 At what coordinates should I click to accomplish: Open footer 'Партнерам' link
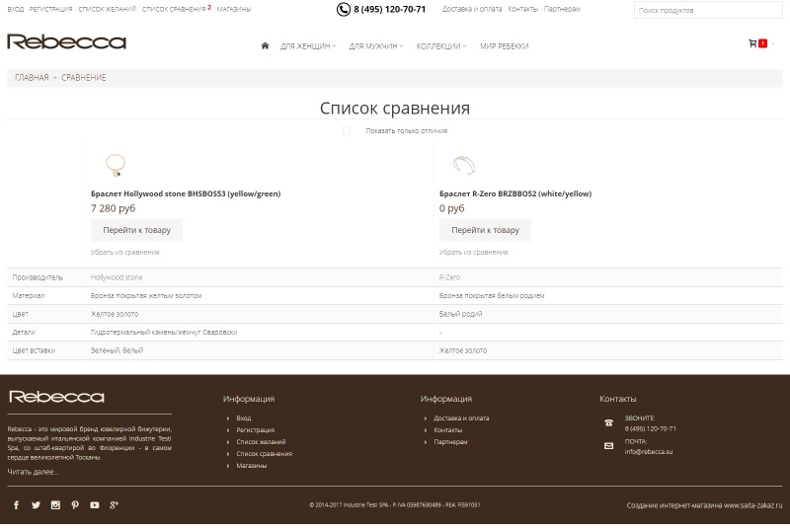click(x=451, y=442)
